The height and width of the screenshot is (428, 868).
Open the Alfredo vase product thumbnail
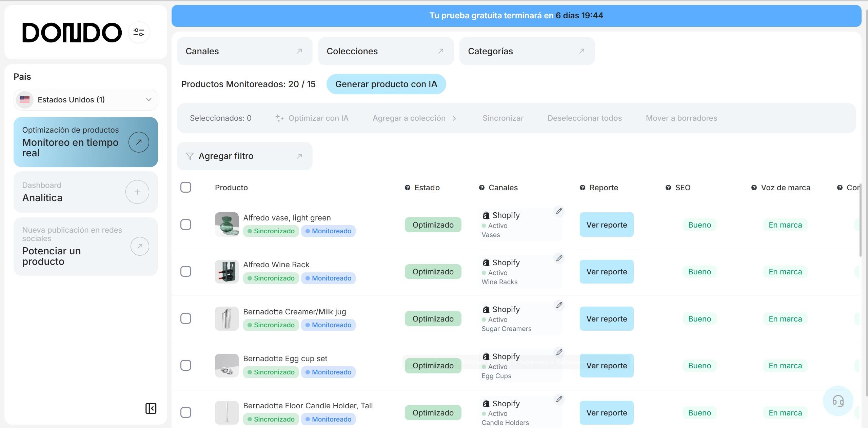[x=227, y=225]
